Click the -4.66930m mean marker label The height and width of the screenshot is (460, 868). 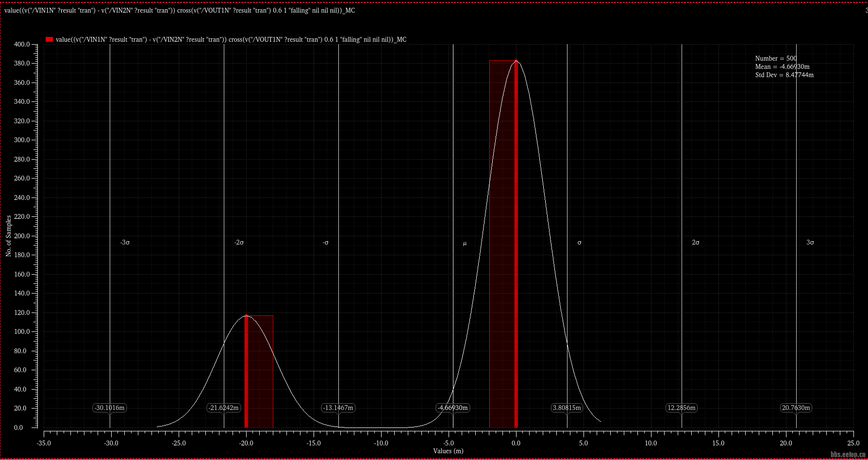pyautogui.click(x=453, y=408)
